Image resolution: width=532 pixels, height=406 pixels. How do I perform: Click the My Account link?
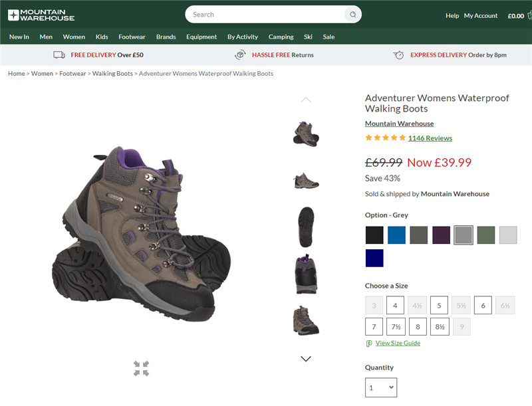(481, 15)
